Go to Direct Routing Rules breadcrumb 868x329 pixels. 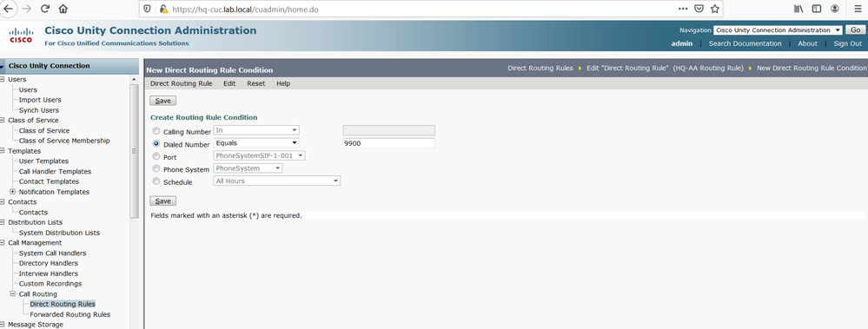coord(540,68)
